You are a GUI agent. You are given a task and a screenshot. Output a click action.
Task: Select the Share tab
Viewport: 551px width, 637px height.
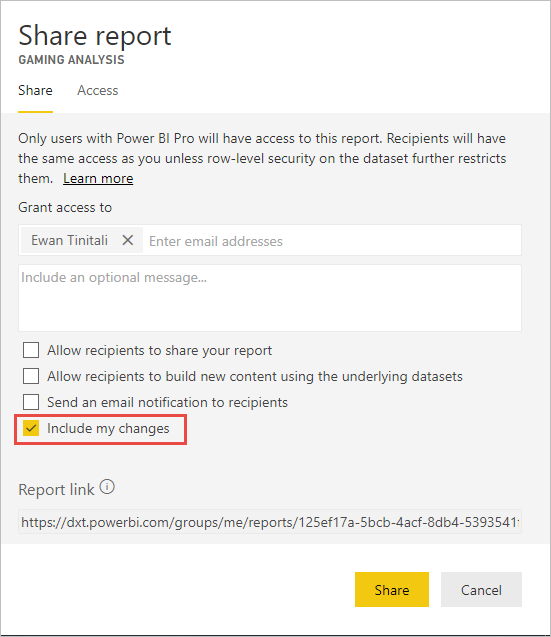pos(35,90)
